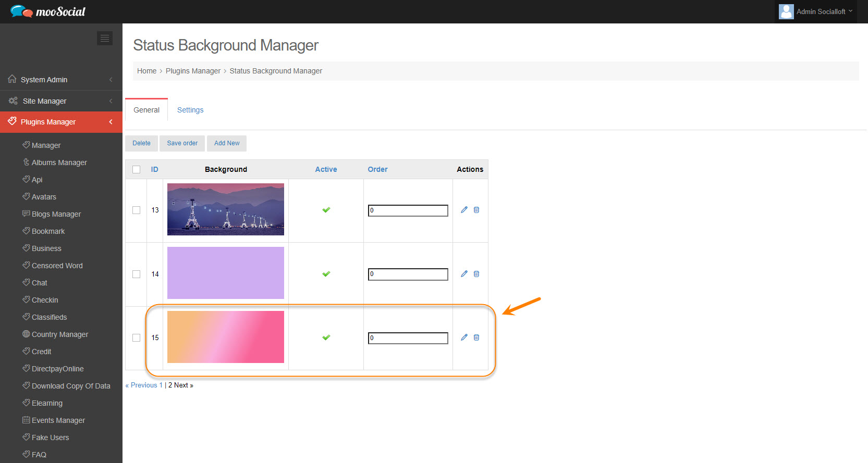Click the order input field for row 13
Screen dimensions: 868x463
pos(408,210)
